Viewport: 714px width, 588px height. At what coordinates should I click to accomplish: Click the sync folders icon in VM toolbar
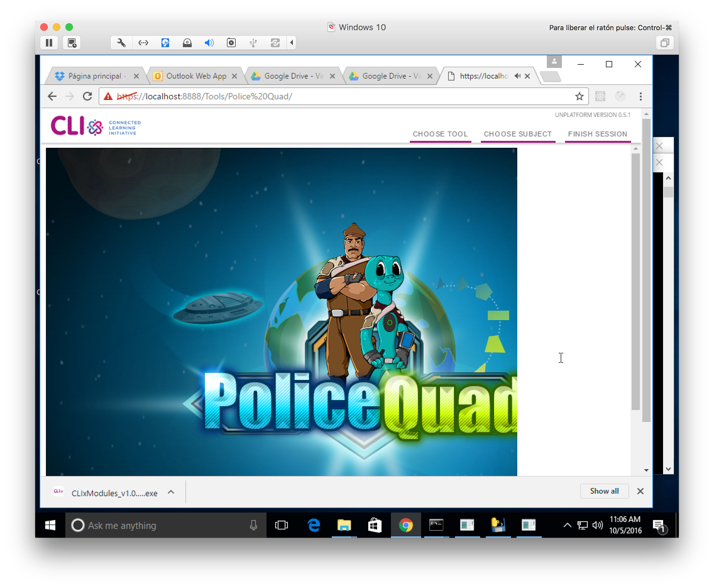tap(275, 43)
